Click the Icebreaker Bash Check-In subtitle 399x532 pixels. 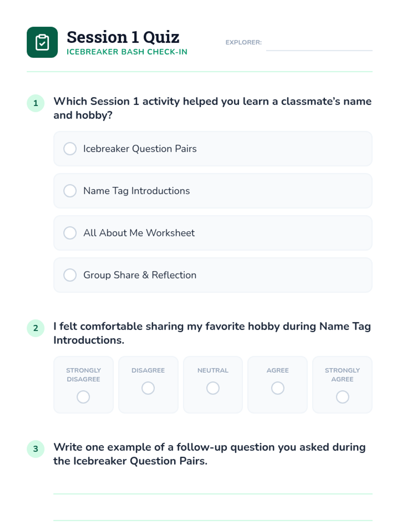click(127, 52)
